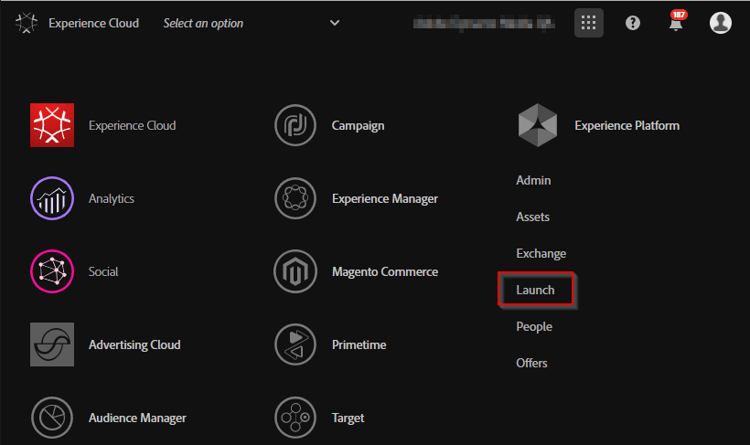Open the Audience Manager app icon
The width and height of the screenshot is (750, 445).
click(52, 418)
